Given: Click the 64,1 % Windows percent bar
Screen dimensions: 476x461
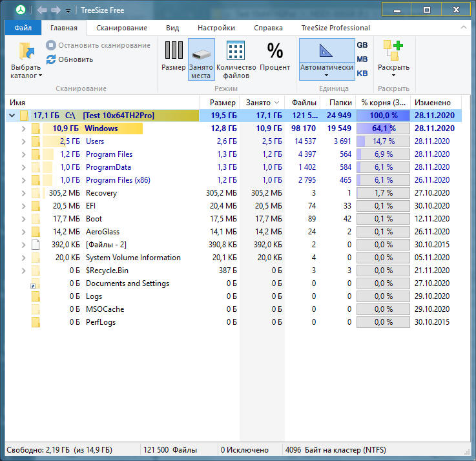Looking at the screenshot, I should pyautogui.click(x=383, y=128).
